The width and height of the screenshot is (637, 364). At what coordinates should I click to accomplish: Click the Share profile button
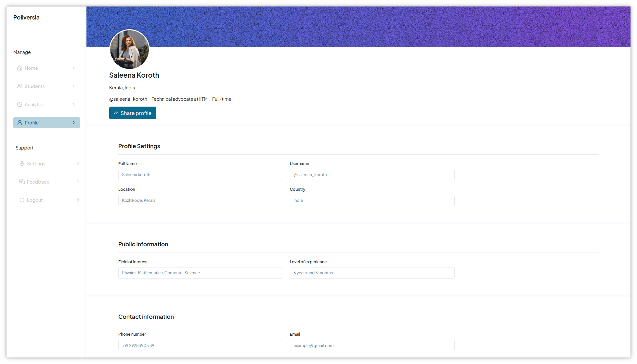pos(133,113)
